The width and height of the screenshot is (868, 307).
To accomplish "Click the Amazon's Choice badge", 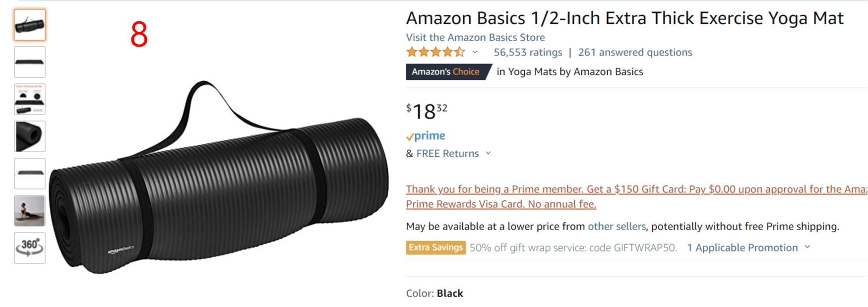I will pos(446,72).
